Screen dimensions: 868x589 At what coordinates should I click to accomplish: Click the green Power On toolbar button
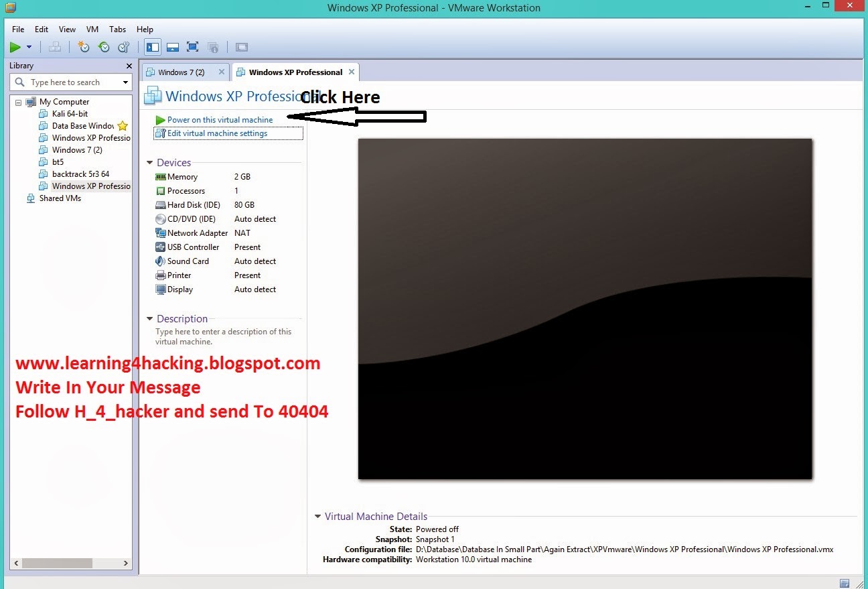(x=15, y=47)
